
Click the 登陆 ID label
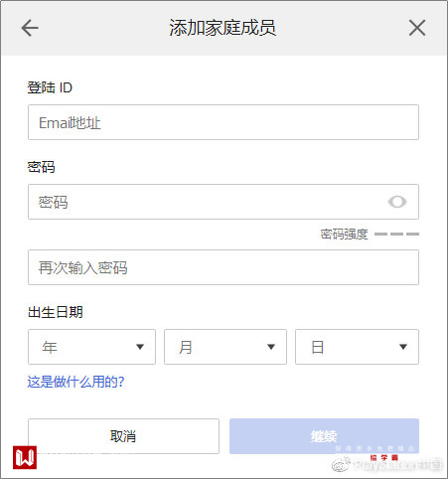pos(50,87)
